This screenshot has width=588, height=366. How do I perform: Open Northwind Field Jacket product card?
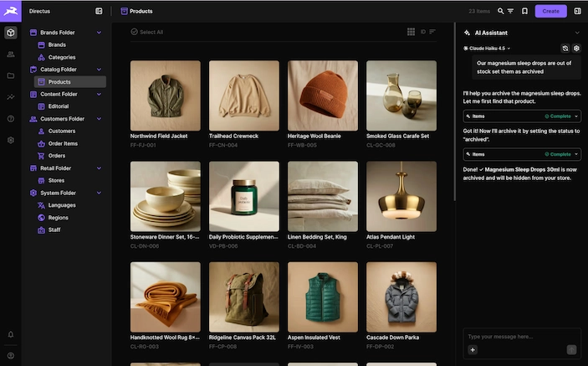[x=166, y=104]
